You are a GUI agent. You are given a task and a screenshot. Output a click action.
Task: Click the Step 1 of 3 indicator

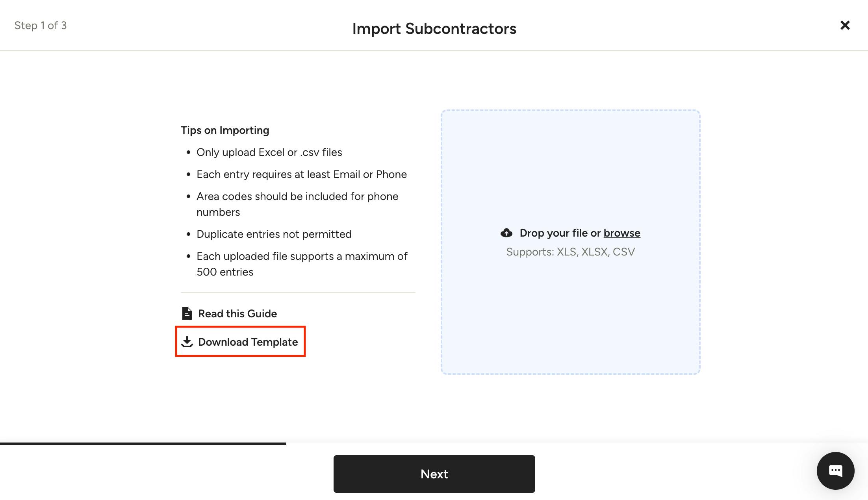click(x=41, y=26)
